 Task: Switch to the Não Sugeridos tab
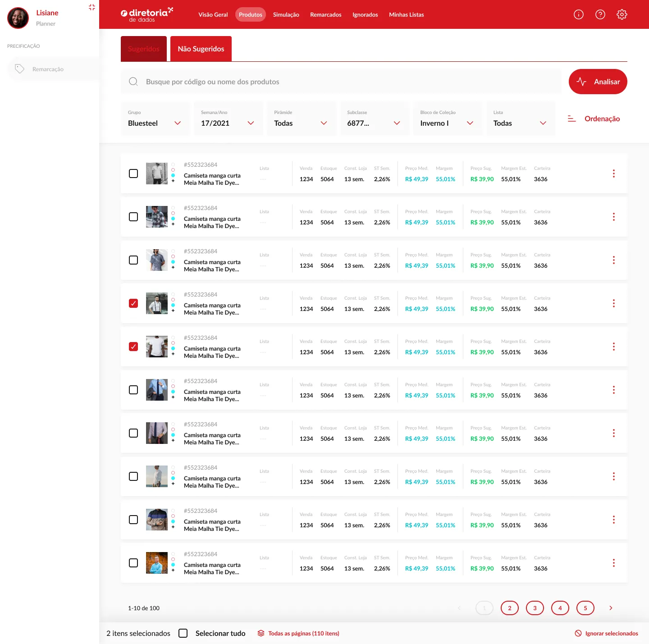pyautogui.click(x=201, y=49)
